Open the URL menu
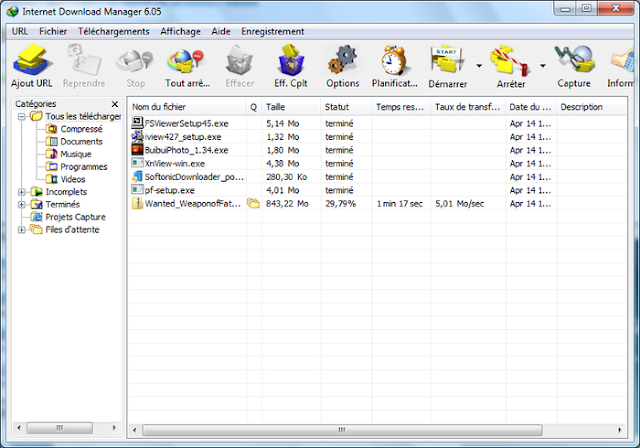Screen dimensions: 640x448 [20, 31]
